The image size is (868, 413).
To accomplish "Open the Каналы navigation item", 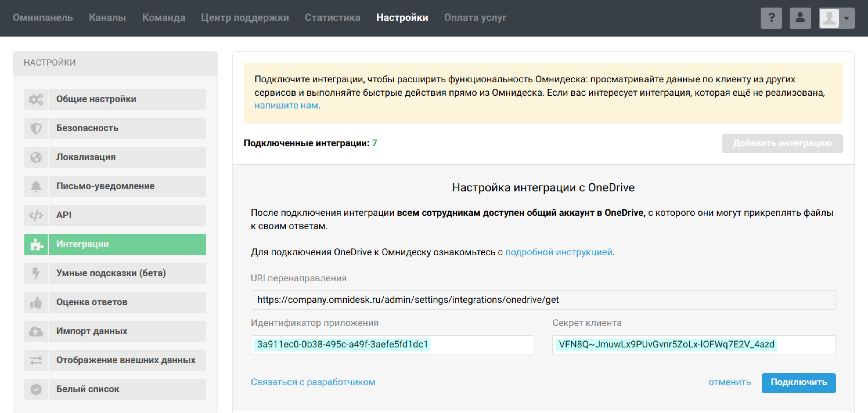I will point(107,17).
